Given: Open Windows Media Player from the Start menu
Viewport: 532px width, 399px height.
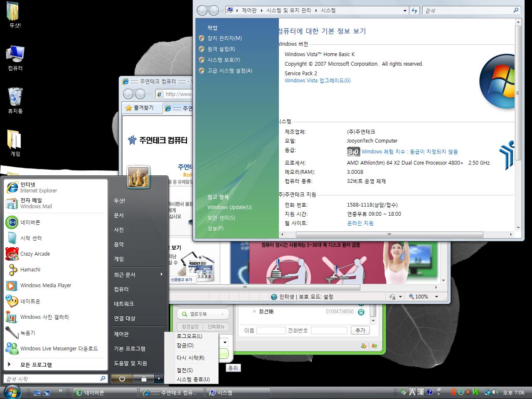Looking at the screenshot, I should click(55, 286).
